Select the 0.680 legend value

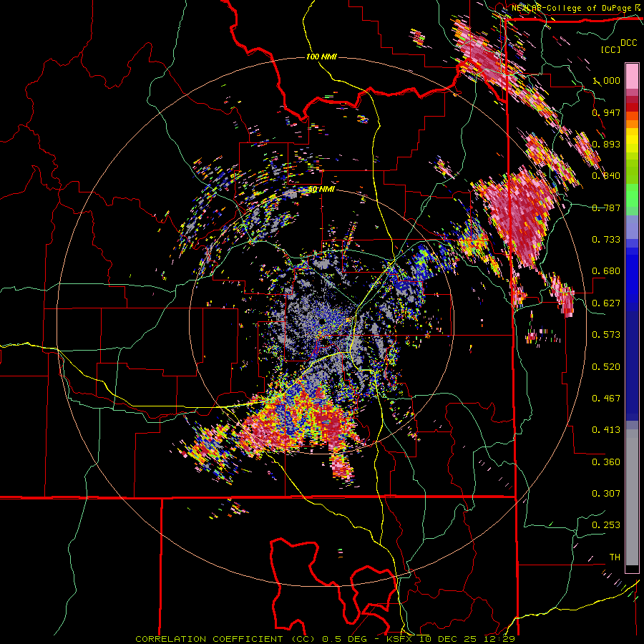(x=606, y=271)
